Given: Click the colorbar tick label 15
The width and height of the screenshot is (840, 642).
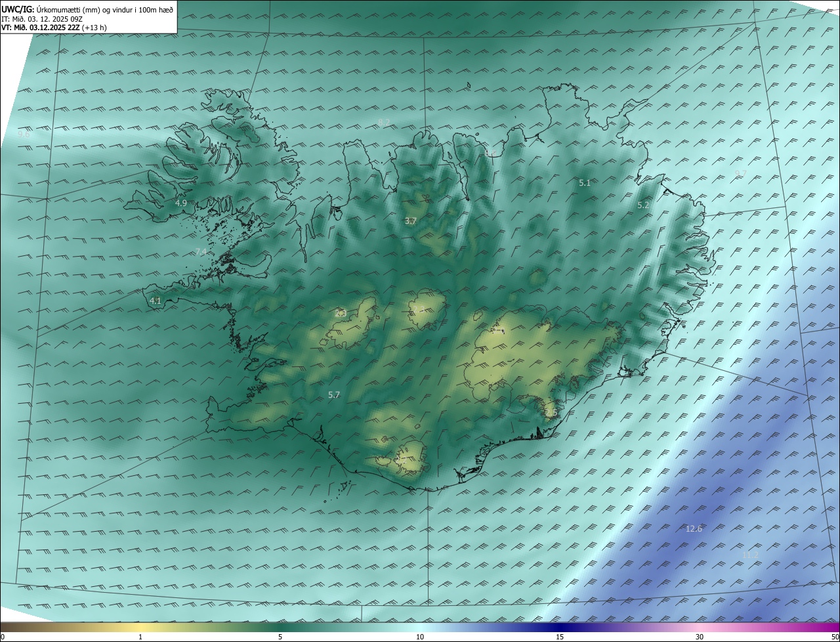Looking at the screenshot, I should point(560,637).
